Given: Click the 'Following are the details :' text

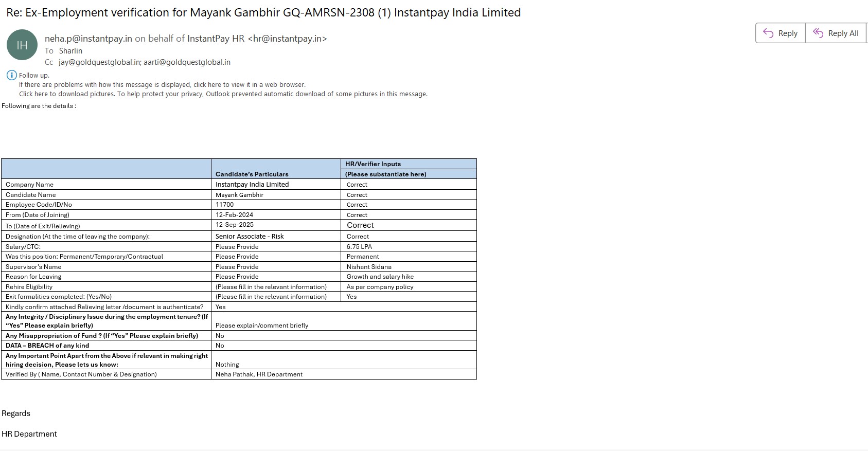Looking at the screenshot, I should pos(39,106).
